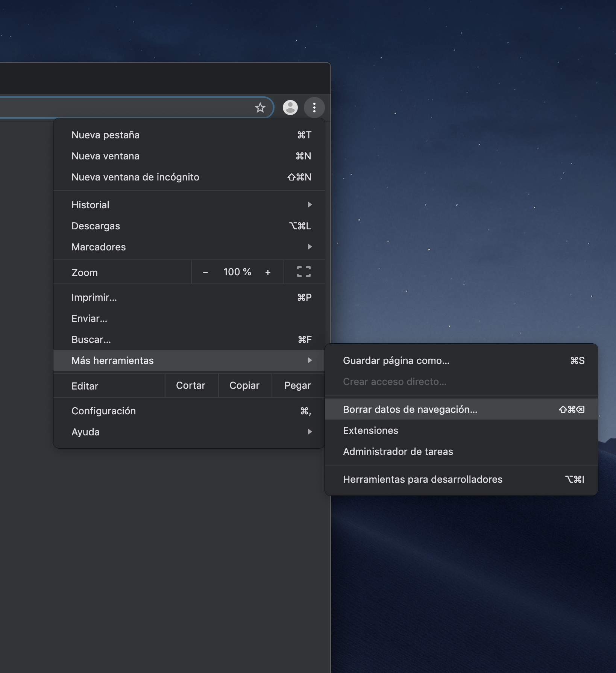Image resolution: width=616 pixels, height=673 pixels.
Task: Click the three-dot Chrome menu icon
Action: click(314, 108)
